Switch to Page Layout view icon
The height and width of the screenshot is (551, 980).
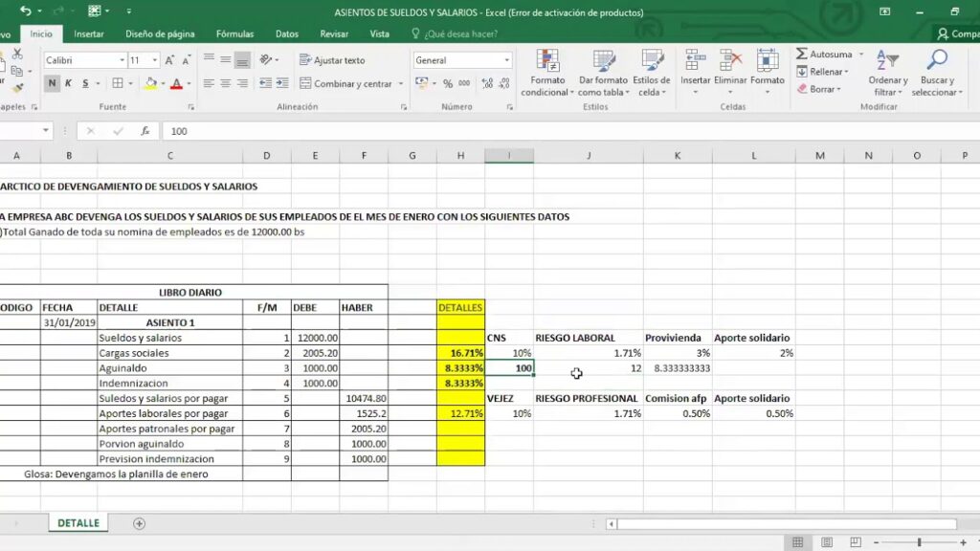[827, 542]
